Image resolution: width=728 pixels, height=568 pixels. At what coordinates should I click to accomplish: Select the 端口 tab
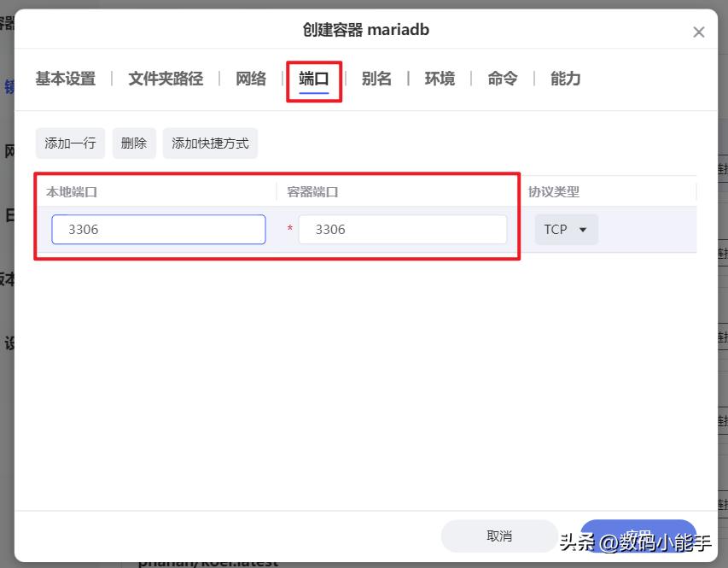point(314,79)
